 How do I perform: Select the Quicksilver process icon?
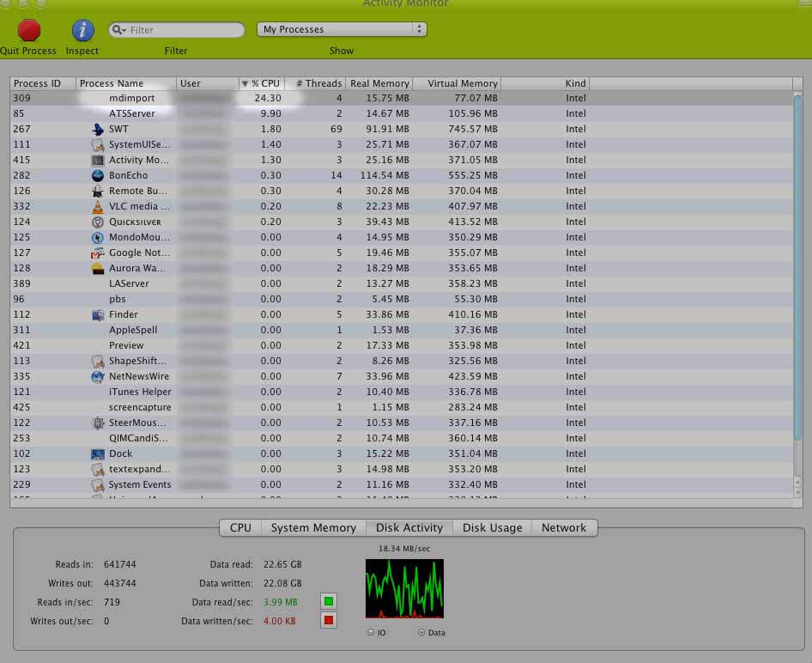[x=97, y=222]
